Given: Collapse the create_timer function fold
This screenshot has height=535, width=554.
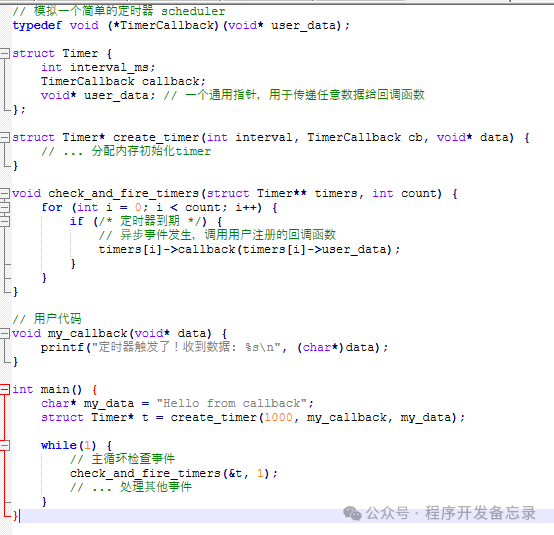Looking at the screenshot, I should (x=5, y=137).
